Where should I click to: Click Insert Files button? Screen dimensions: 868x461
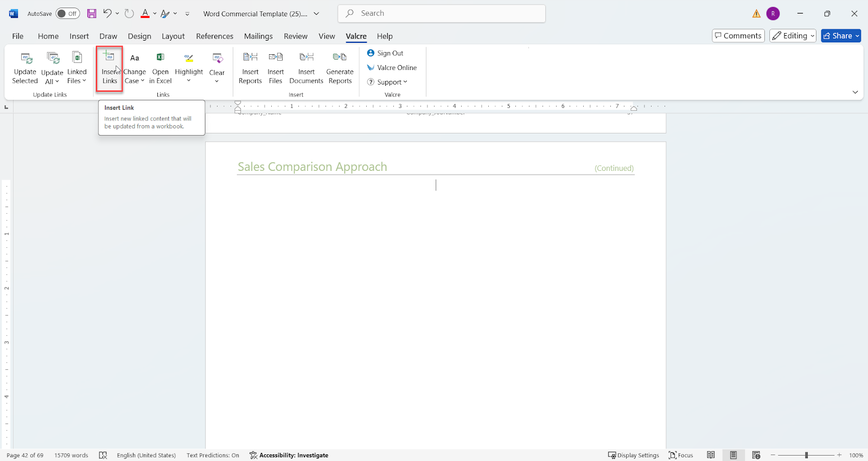pyautogui.click(x=276, y=68)
